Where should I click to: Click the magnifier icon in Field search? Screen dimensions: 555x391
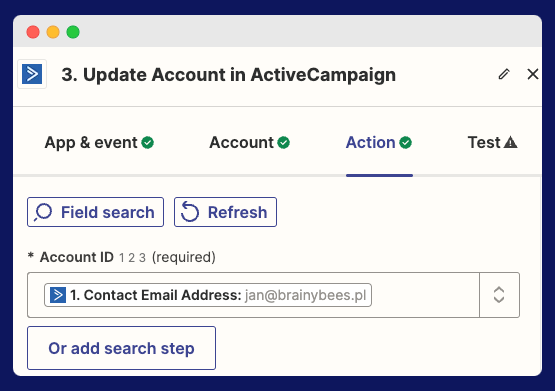tap(43, 212)
